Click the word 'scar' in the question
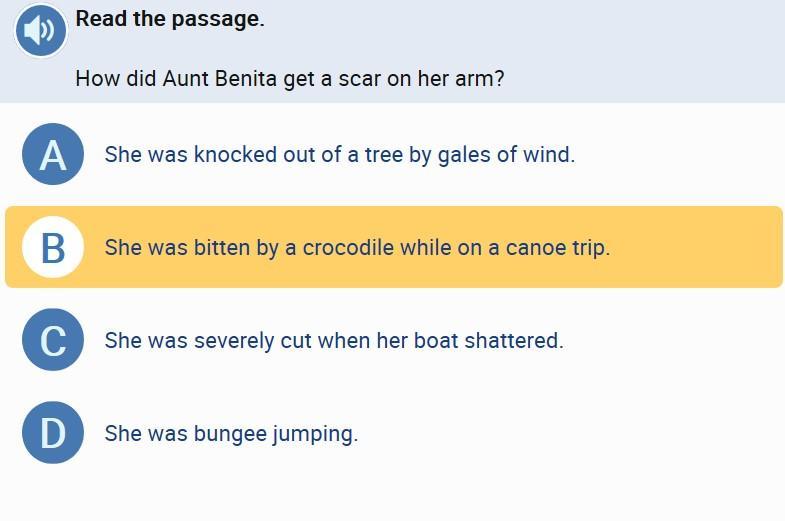Viewport: 785px width, 521px height. [360, 78]
